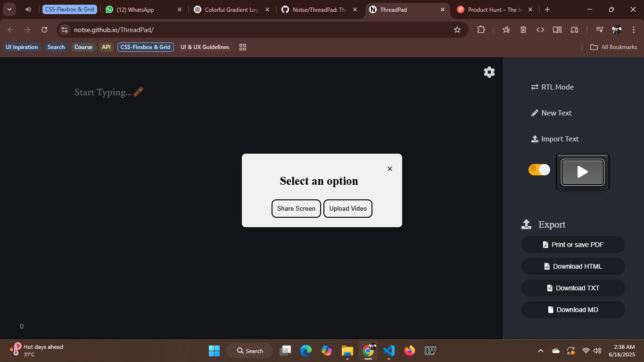
Task: Open the weather widget Hot days ahead
Action: tap(37, 350)
